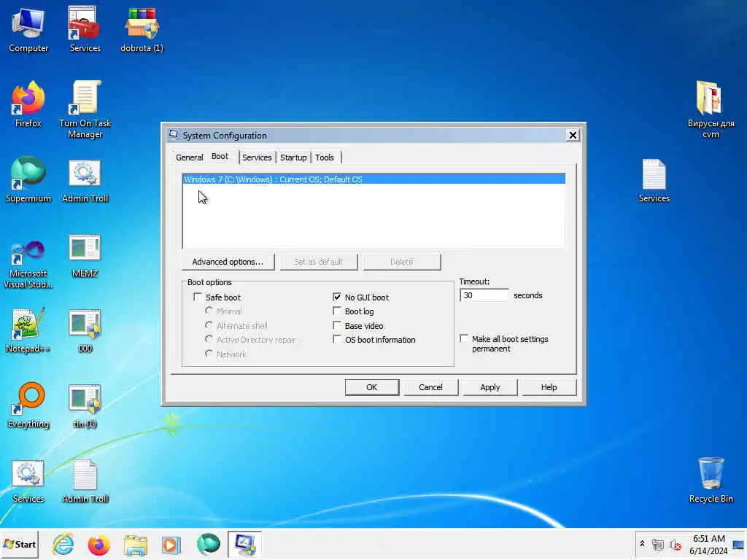This screenshot has width=747, height=560.
Task: Click the Set as default button
Action: pos(319,262)
